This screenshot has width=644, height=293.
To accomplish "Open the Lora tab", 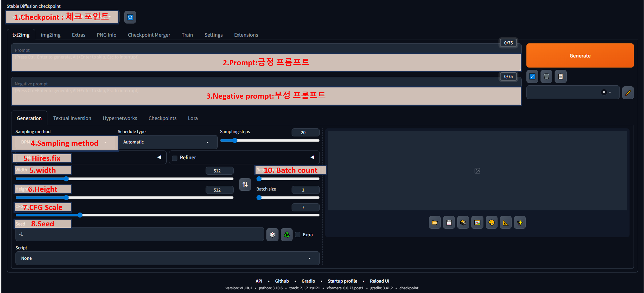I will tap(193, 118).
